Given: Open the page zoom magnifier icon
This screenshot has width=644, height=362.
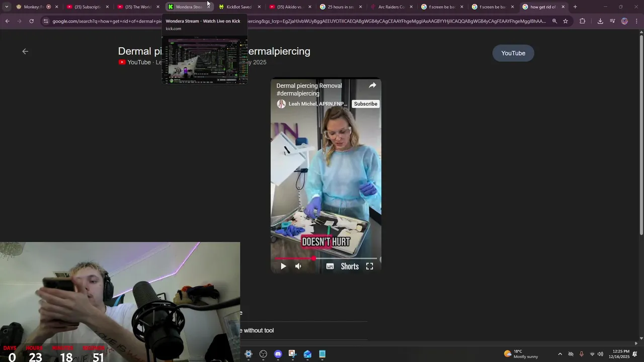Looking at the screenshot, I should point(554,21).
